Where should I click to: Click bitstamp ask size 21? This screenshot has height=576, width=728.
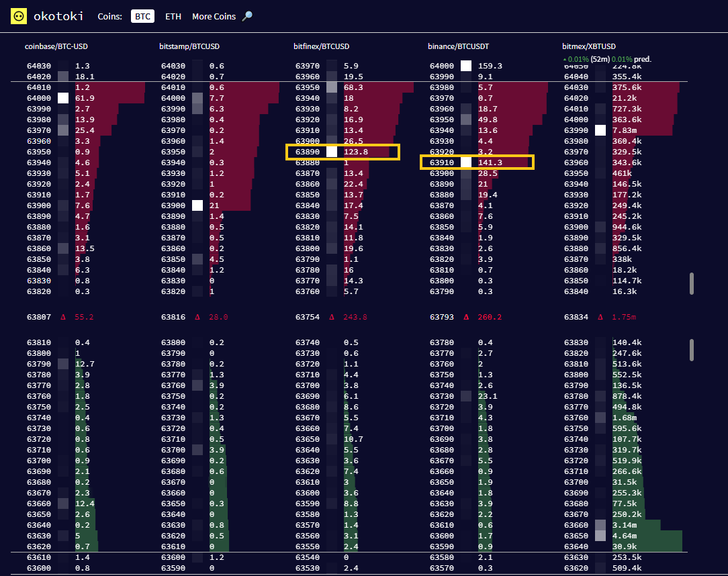click(214, 205)
